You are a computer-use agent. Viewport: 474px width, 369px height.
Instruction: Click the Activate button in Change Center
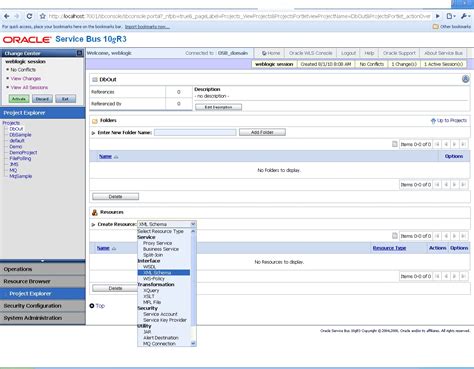point(19,99)
